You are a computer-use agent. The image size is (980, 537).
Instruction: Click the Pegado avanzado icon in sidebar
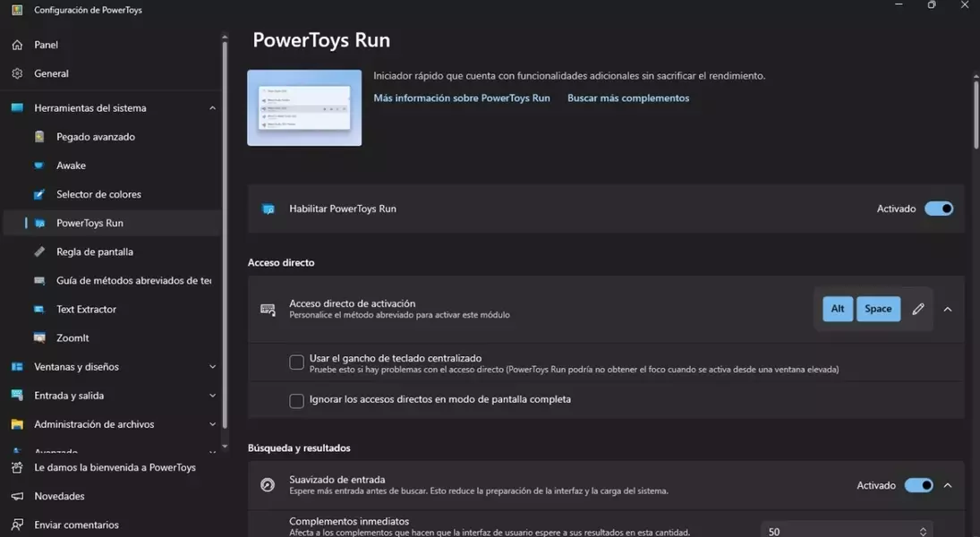(x=39, y=137)
